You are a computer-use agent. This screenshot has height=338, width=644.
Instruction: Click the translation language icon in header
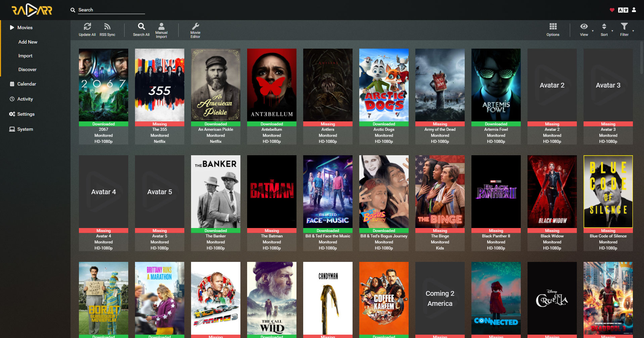point(623,10)
